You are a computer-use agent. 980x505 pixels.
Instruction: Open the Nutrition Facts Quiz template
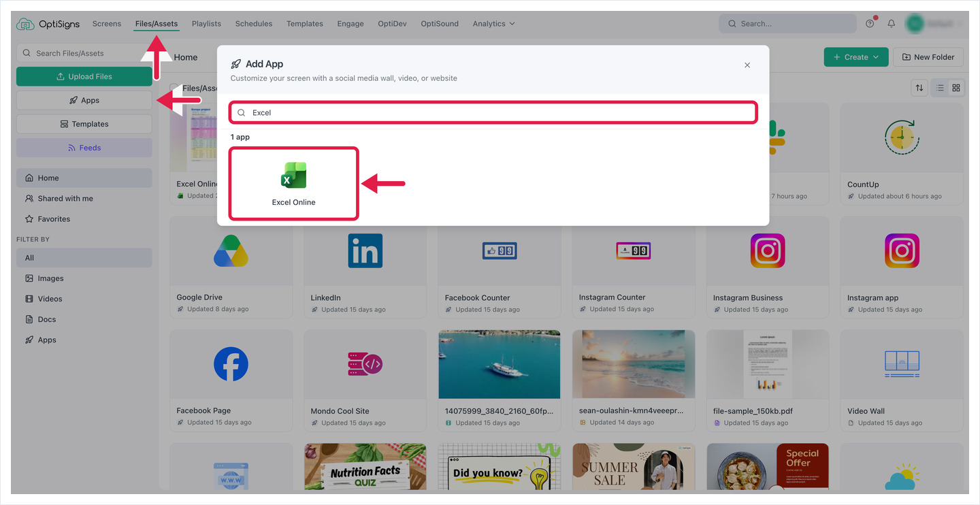(x=365, y=467)
